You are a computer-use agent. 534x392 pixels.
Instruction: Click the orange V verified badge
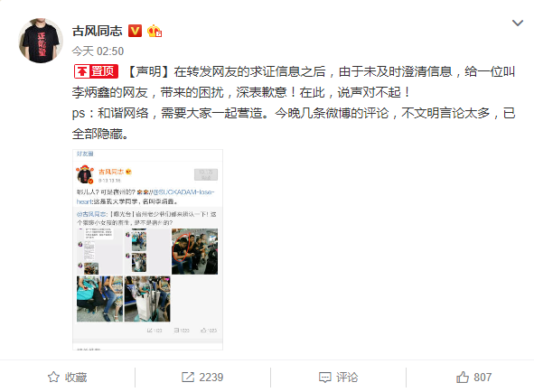[135, 31]
